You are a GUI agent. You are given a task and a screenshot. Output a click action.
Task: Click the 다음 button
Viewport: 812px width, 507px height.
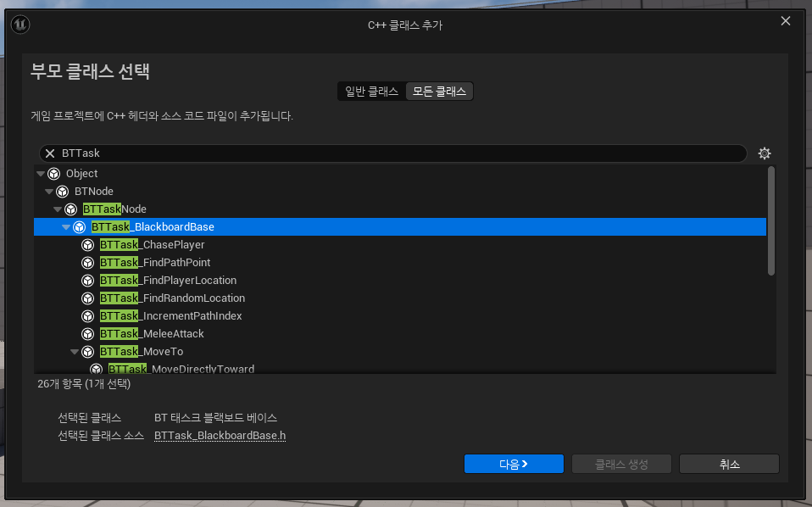[x=514, y=464]
